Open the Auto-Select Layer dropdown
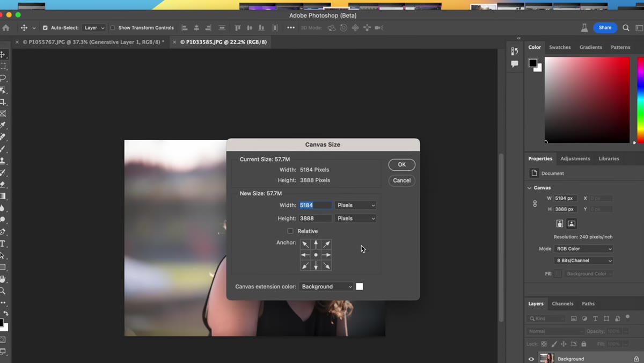 pyautogui.click(x=94, y=27)
